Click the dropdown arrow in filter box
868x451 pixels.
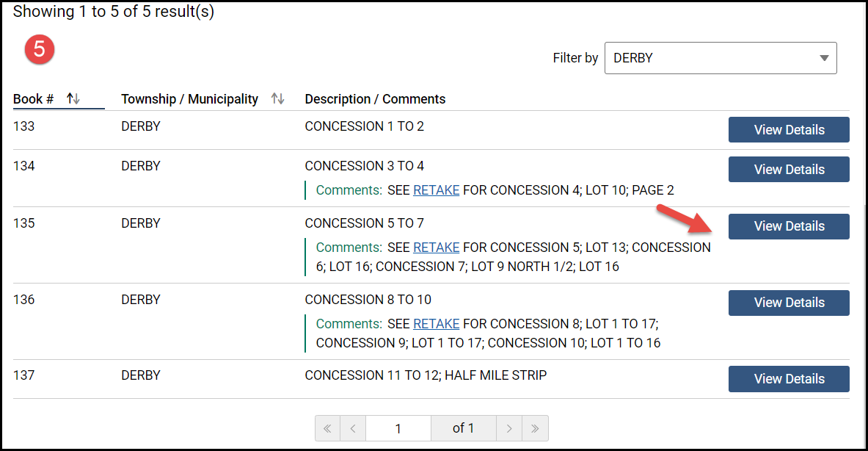pos(824,58)
